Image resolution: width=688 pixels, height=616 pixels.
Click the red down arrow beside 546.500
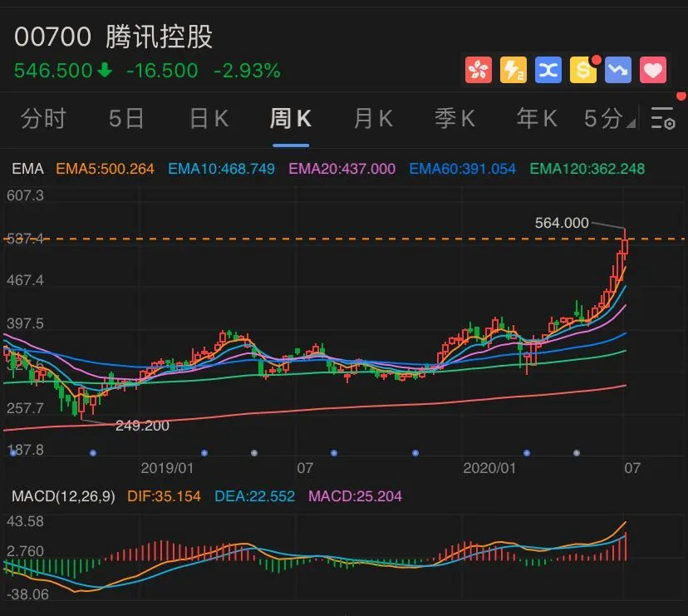coord(106,71)
